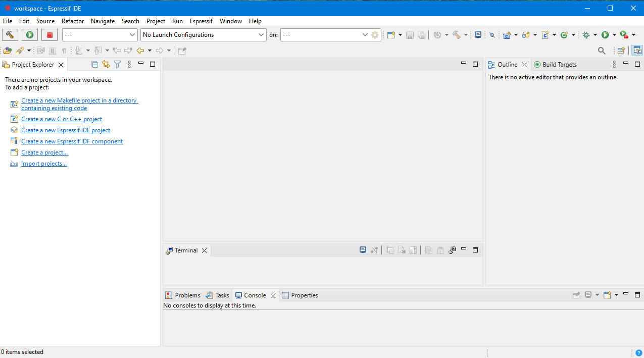The width and height of the screenshot is (644, 358).
Task: Click the Save disk icon
Action: [410, 35]
